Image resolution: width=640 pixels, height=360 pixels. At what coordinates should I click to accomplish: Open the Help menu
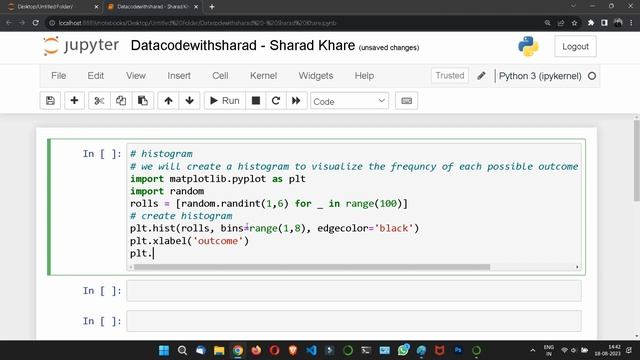coord(364,76)
